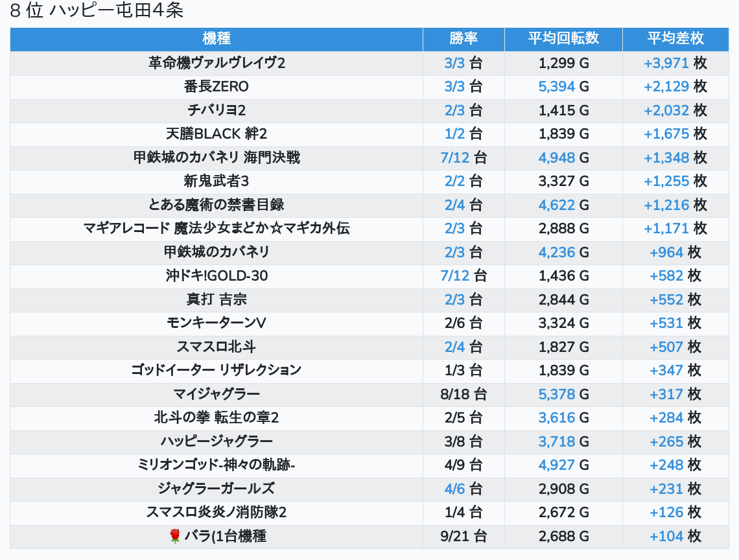The image size is (739, 560).
Task: Click win rate 9/21 台 for バラ row
Action: tap(463, 536)
